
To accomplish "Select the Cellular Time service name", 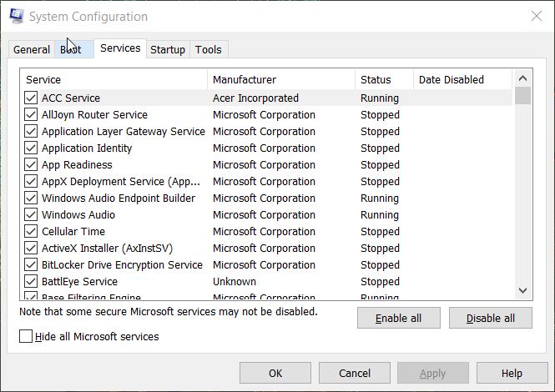I will pos(73,231).
